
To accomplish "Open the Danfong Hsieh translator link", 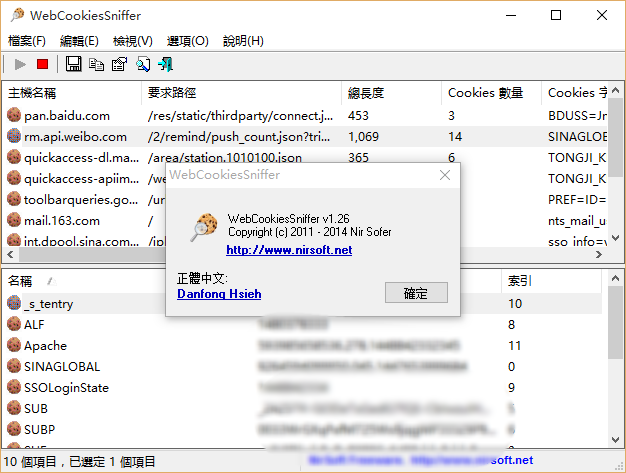I will pos(219,294).
